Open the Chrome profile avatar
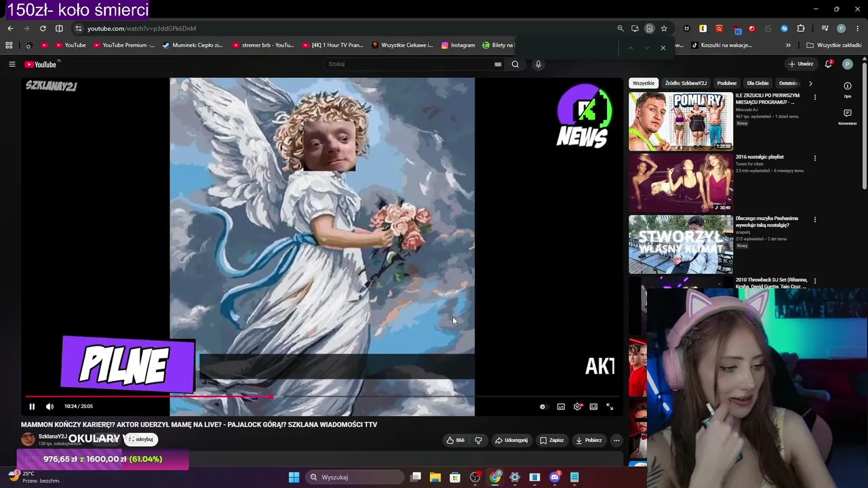868x488 pixels. coord(842,28)
